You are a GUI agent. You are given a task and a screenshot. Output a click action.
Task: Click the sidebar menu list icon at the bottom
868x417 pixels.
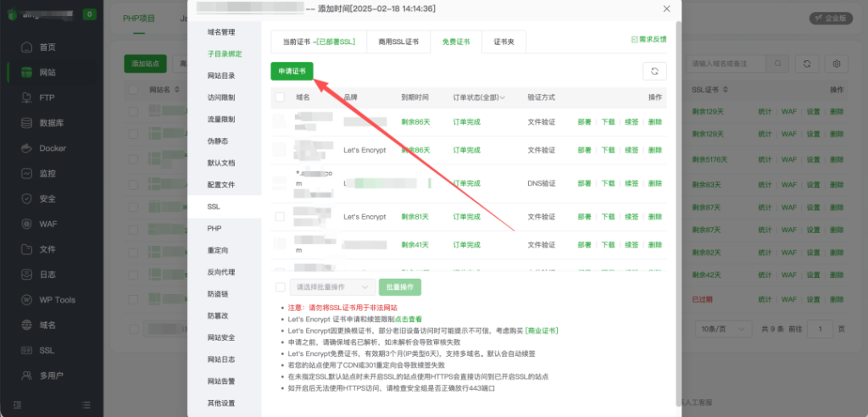coord(86,405)
